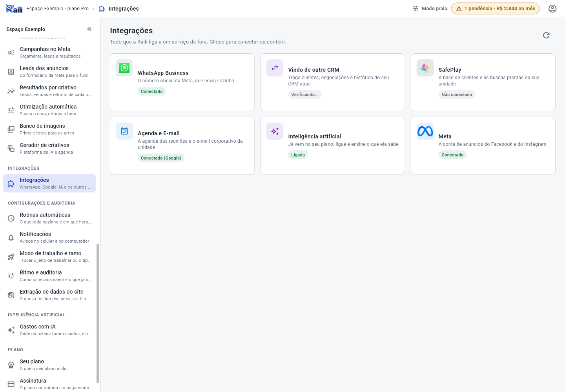Screen dimensions: 565x392
Task: Refresh the integrations list
Action: click(546, 35)
